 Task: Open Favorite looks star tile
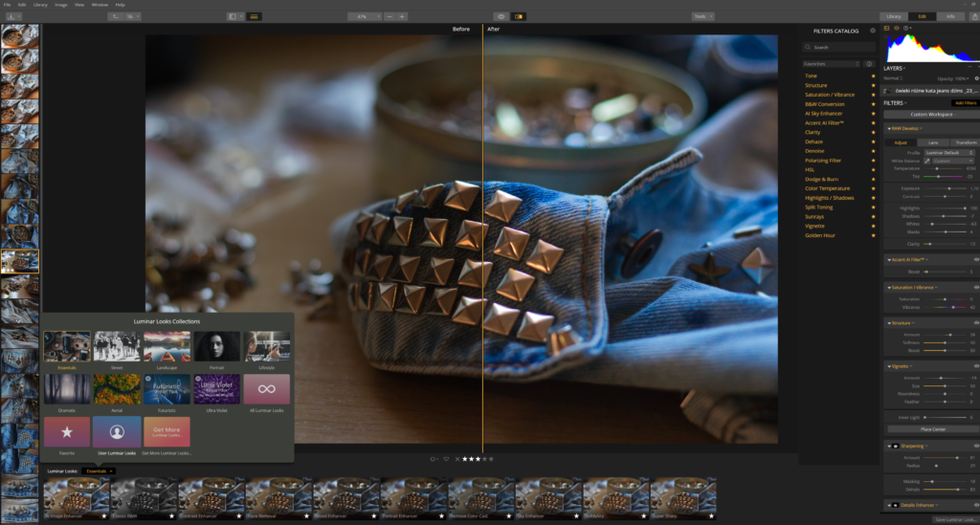point(67,432)
